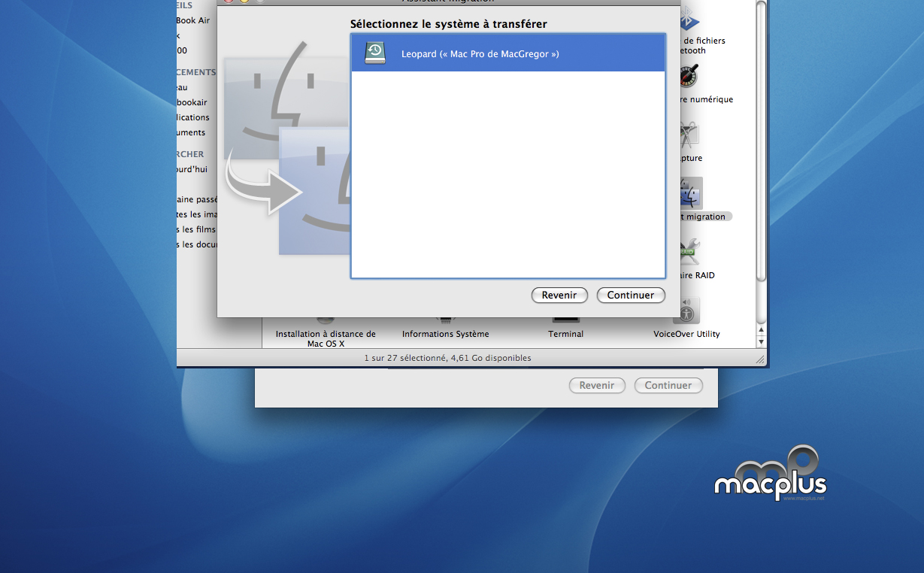Select the RAID utility icon in Finder
This screenshot has height=573, width=924.
click(x=689, y=253)
